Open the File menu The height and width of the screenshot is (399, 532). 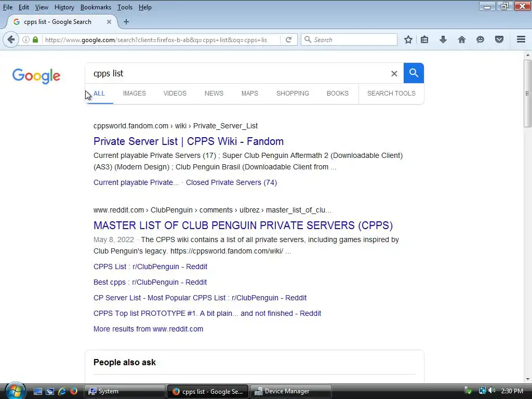click(7, 7)
